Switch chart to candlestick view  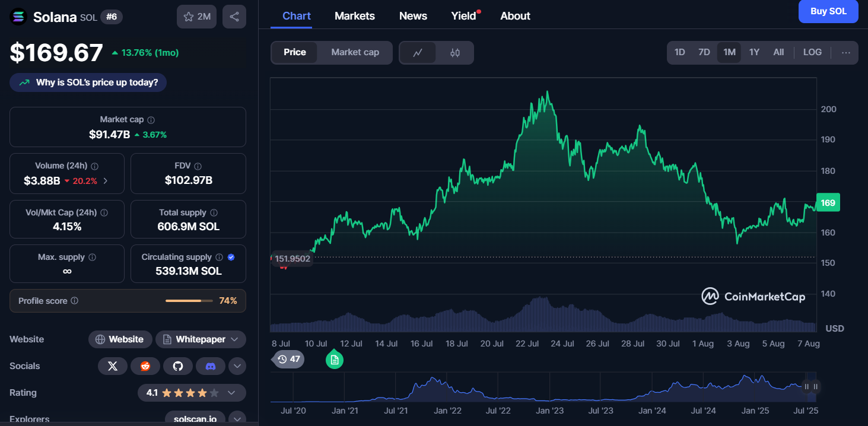(x=455, y=53)
